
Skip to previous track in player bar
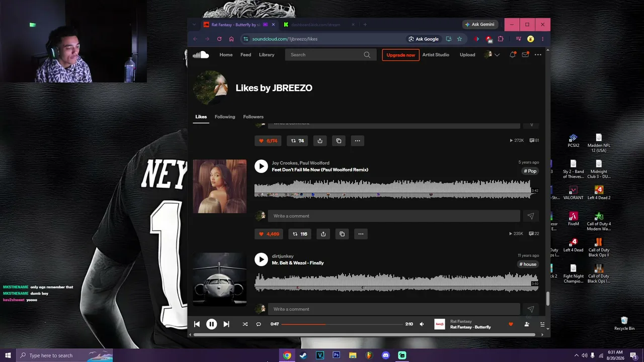197,324
